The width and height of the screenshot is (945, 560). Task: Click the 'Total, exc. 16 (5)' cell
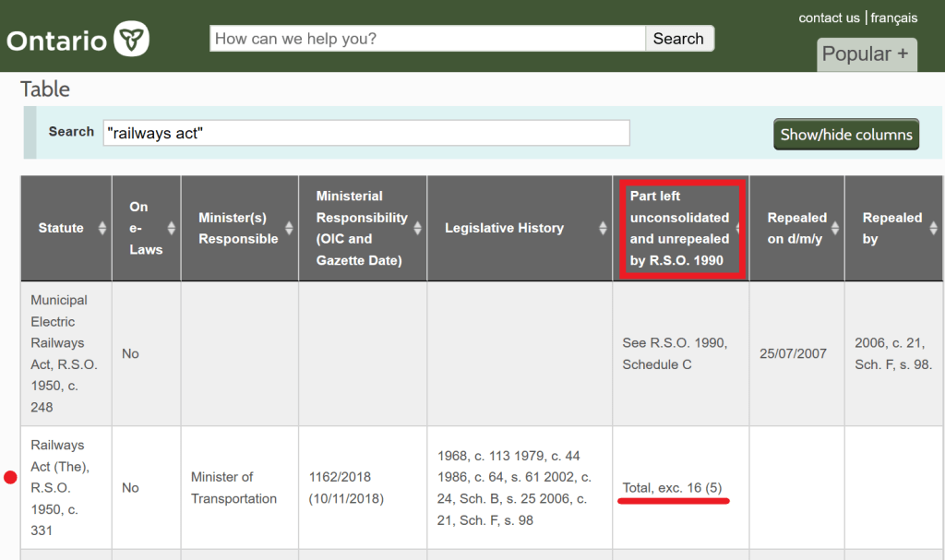[x=672, y=487]
